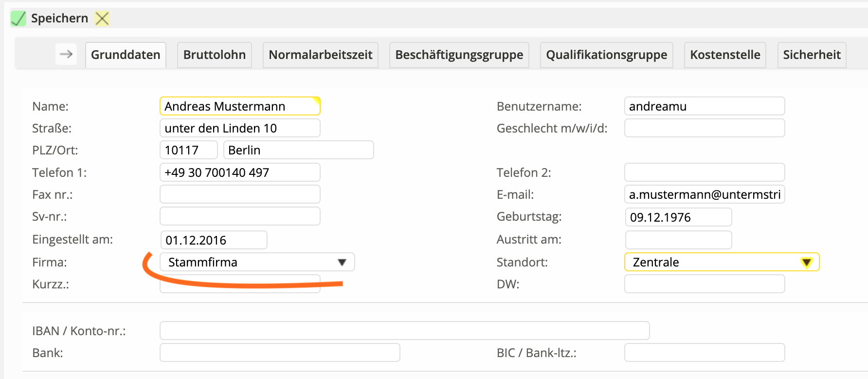Expand the Standort dropdown arrow

coord(806,263)
